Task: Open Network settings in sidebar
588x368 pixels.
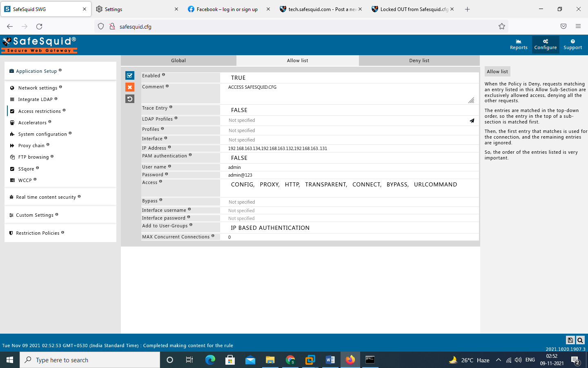Action: coord(38,88)
